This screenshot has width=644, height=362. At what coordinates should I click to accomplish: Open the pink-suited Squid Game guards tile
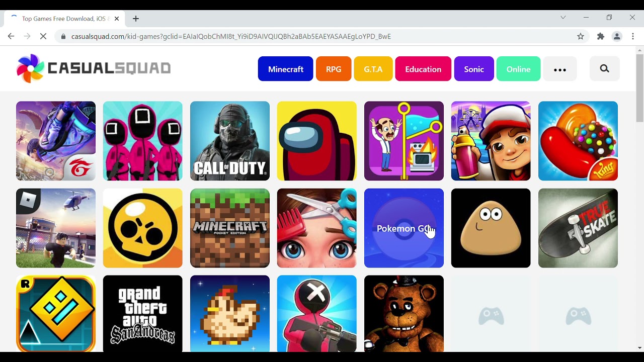tap(143, 141)
